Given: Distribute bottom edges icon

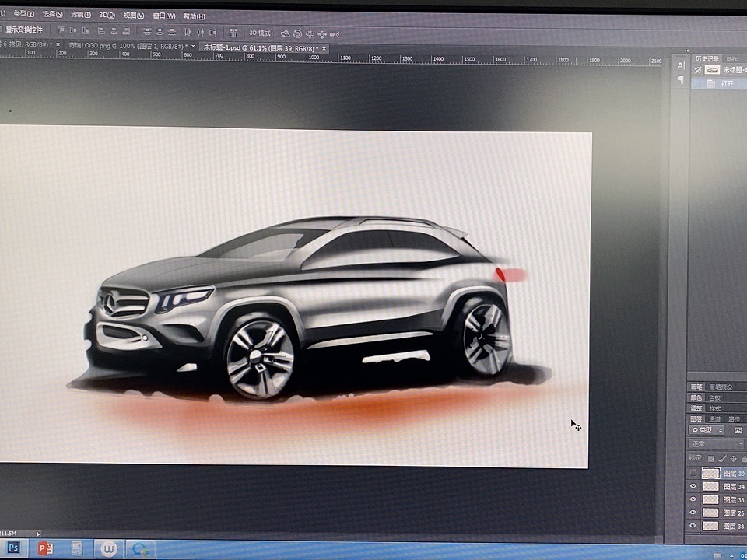Looking at the screenshot, I should [172, 32].
